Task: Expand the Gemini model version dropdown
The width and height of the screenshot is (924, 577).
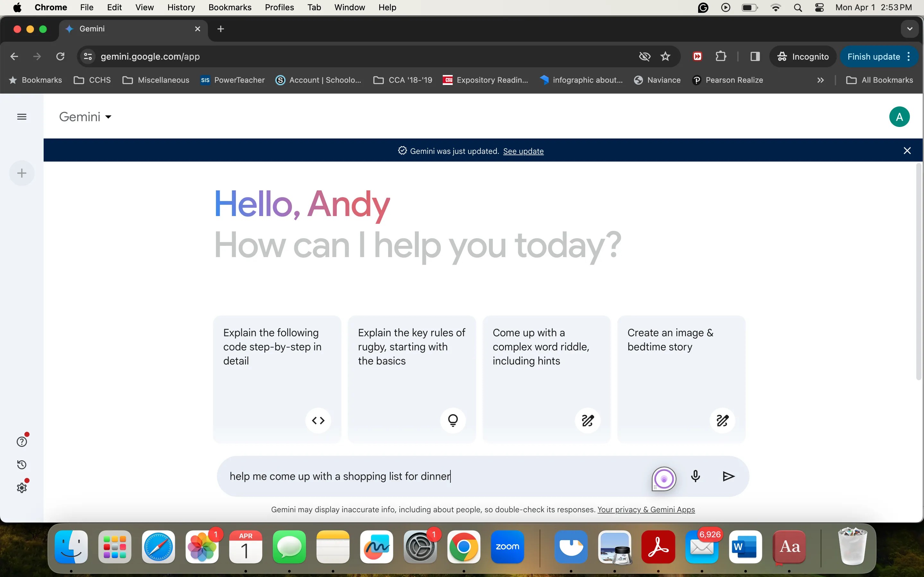Action: (x=85, y=117)
